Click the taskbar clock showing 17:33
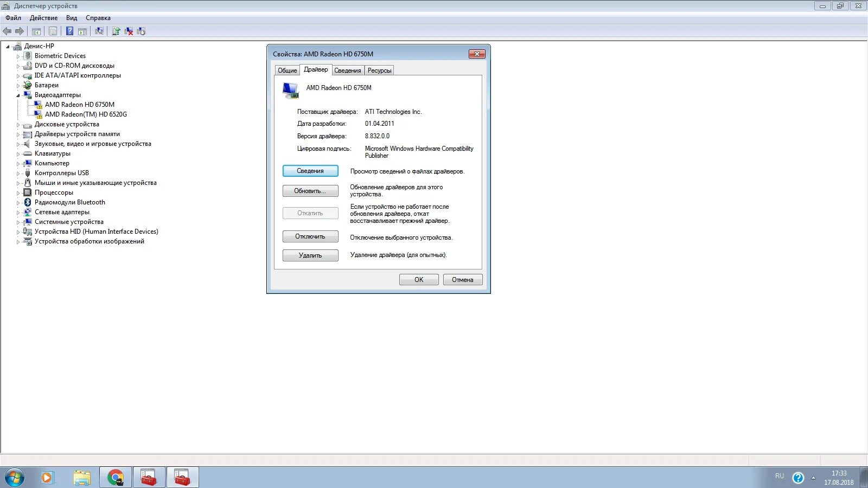This screenshot has height=488, width=868. [x=839, y=478]
